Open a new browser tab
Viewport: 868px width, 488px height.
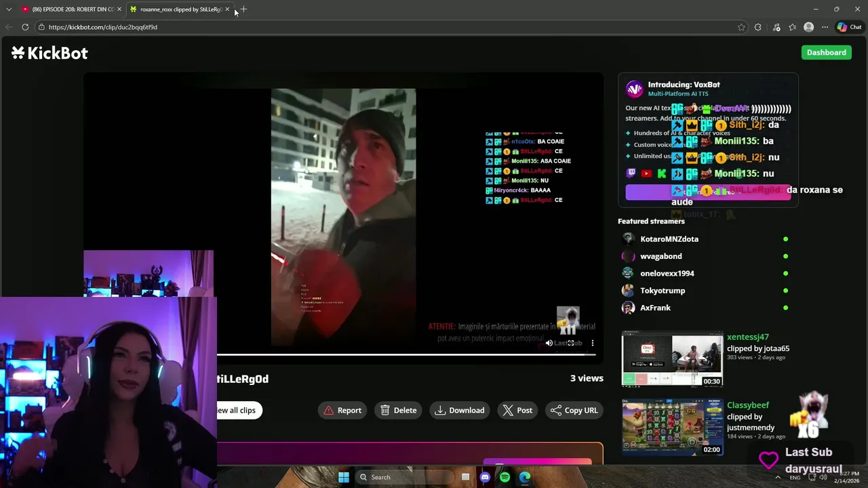point(243,9)
